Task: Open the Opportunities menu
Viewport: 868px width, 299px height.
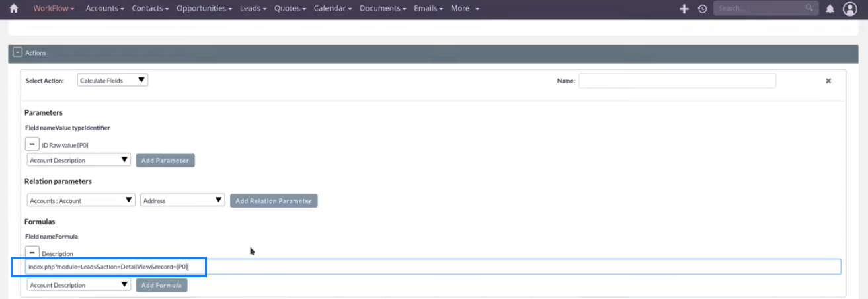Action: tap(204, 9)
